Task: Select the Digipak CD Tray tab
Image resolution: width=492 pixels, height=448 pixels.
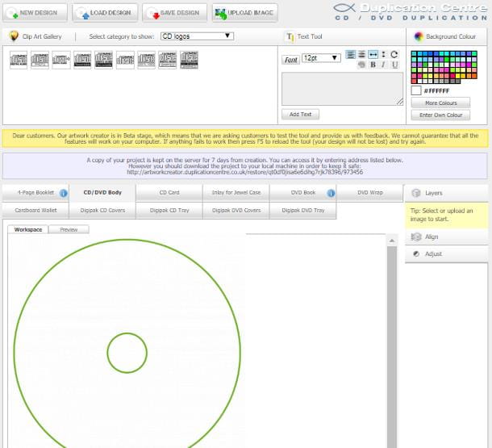Action: click(x=169, y=210)
